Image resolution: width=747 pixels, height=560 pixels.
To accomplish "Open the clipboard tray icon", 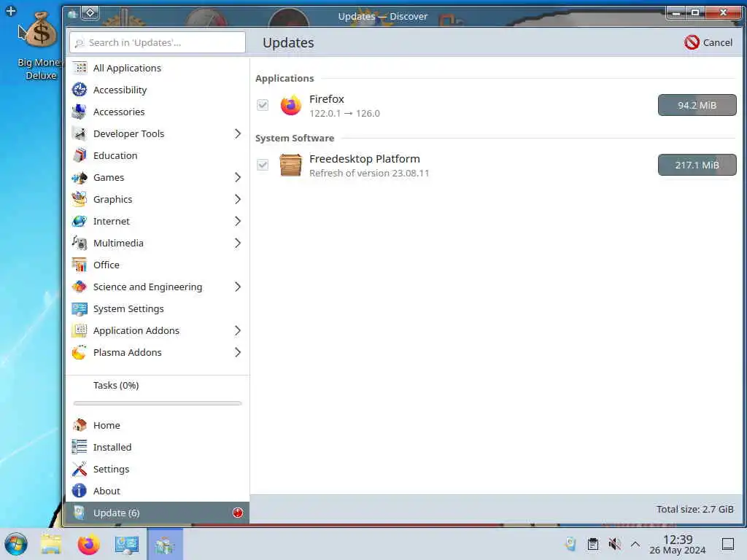I will click(592, 544).
